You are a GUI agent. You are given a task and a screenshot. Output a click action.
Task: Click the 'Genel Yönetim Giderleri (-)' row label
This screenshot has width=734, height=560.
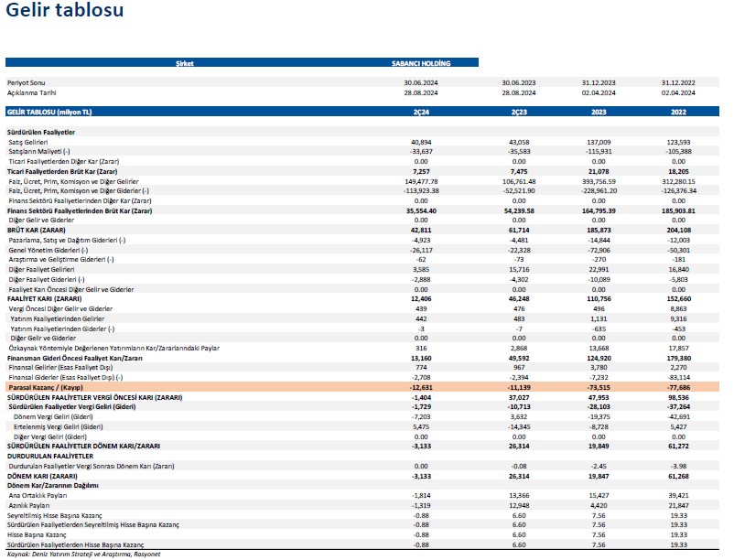47,250
